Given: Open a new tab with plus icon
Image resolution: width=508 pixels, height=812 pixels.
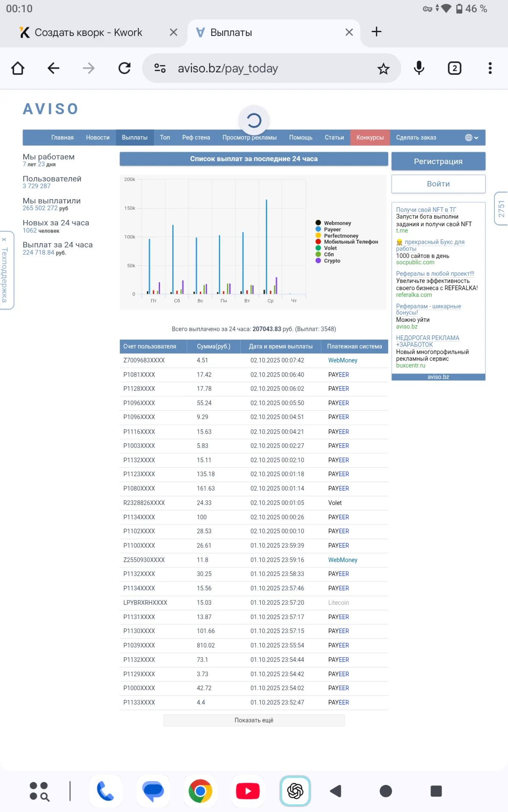Looking at the screenshot, I should (376, 32).
